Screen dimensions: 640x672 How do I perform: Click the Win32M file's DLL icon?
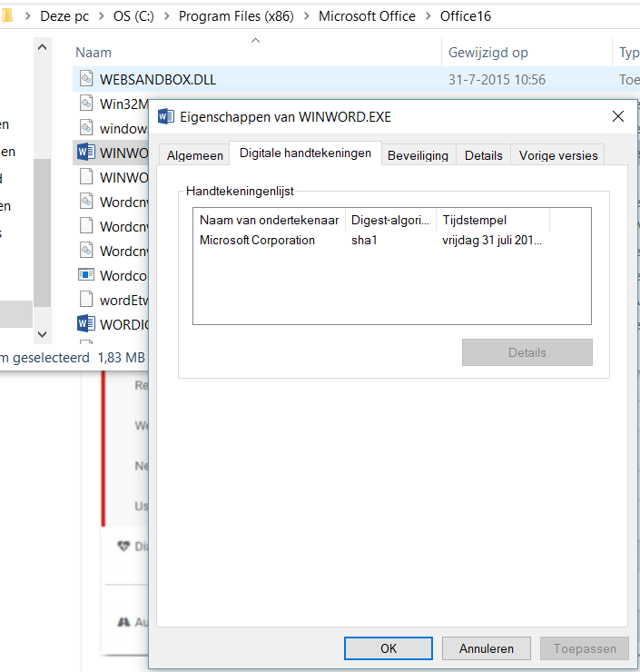(86, 104)
